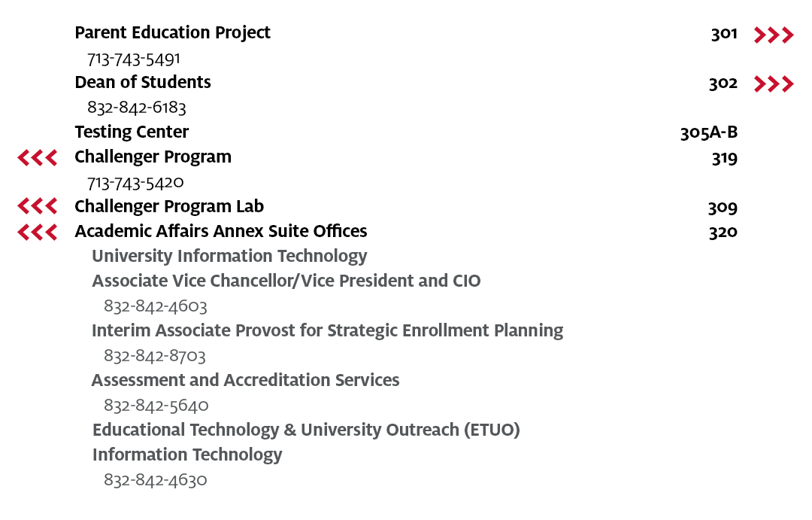The width and height of the screenshot is (812, 520).
Task: Open Academic Affairs Annex Suite Offices
Action: tap(221, 231)
